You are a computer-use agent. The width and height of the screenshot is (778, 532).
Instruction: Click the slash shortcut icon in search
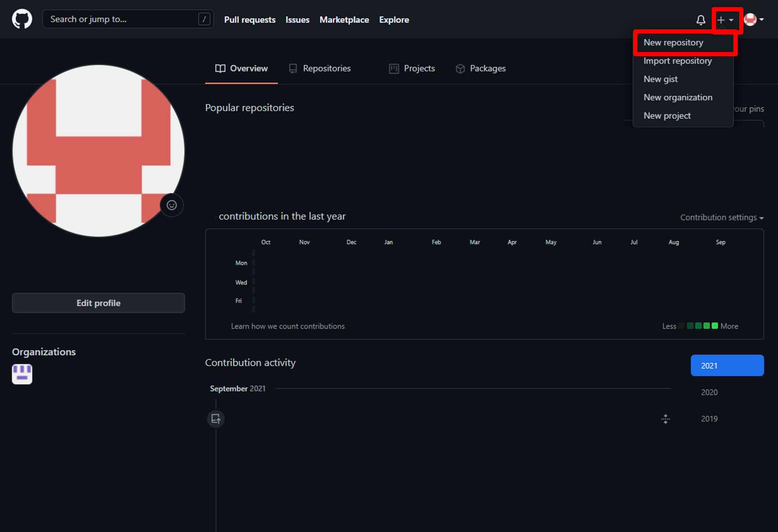pyautogui.click(x=204, y=19)
